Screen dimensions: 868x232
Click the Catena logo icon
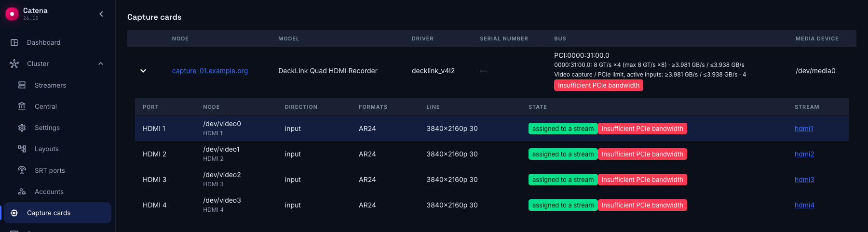(x=12, y=14)
